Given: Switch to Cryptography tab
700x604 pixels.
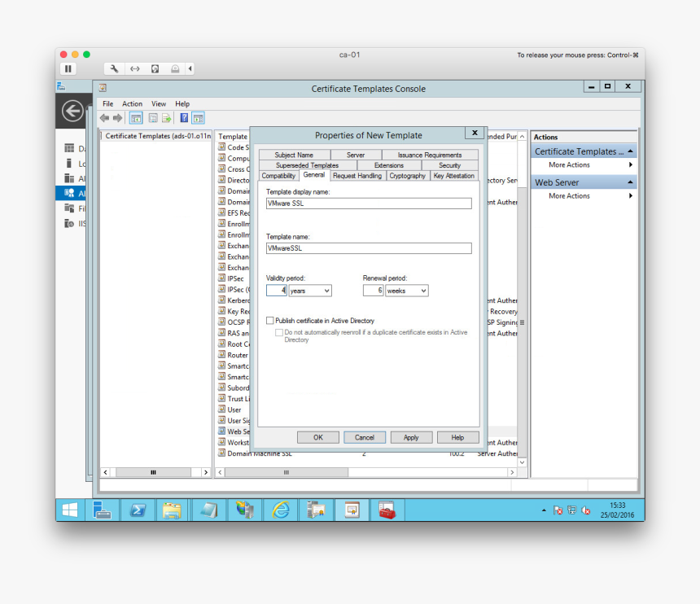Looking at the screenshot, I should (x=407, y=176).
